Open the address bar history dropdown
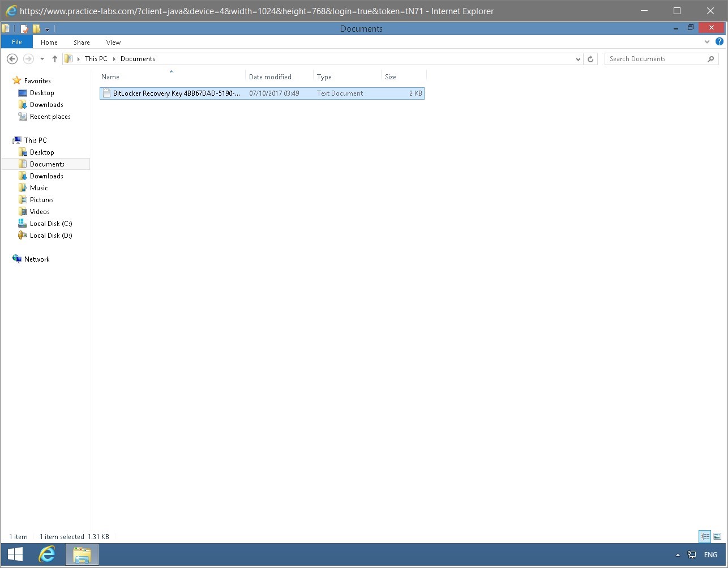 tap(577, 58)
